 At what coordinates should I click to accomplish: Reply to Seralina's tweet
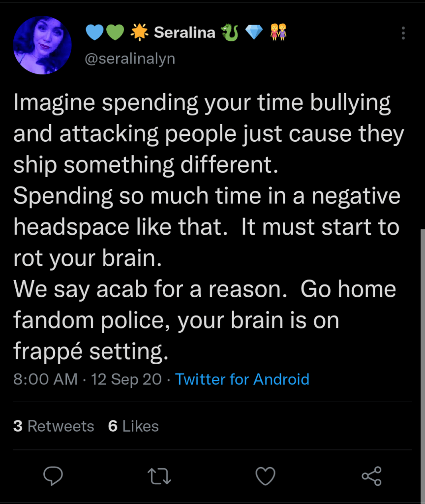click(x=53, y=475)
